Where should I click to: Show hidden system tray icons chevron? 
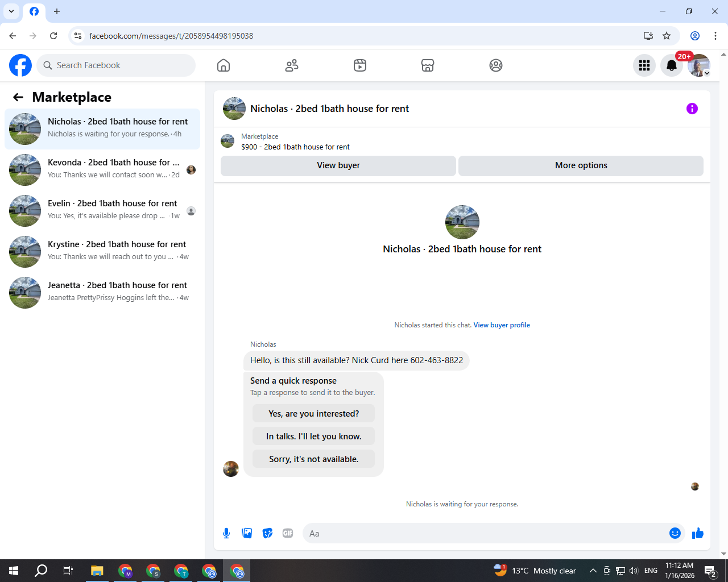tap(593, 571)
